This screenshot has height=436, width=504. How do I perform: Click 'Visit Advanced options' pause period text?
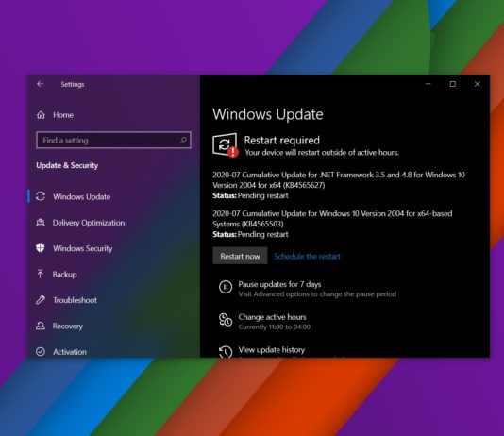coord(317,294)
